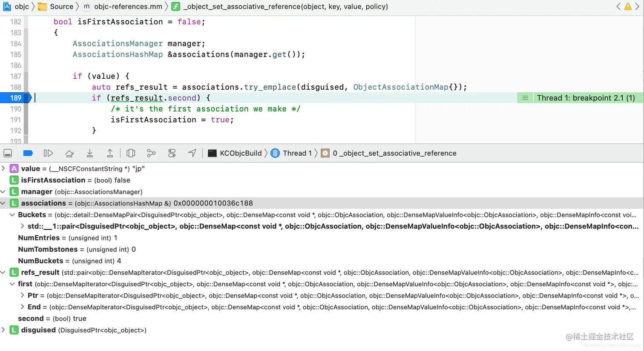This screenshot has width=644, height=351.
Task: Click the stack frame gear icon
Action: click(x=325, y=153)
